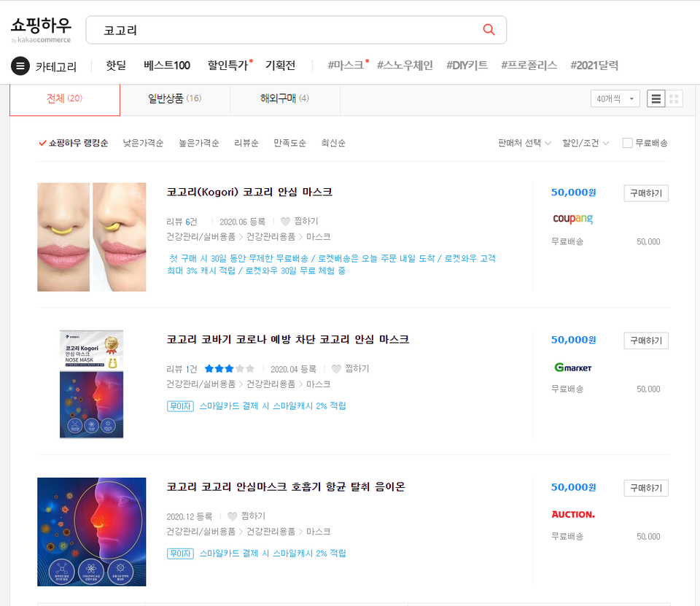Rate via the Gmarket product star rating
The width and height of the screenshot is (700, 606).
(x=229, y=368)
